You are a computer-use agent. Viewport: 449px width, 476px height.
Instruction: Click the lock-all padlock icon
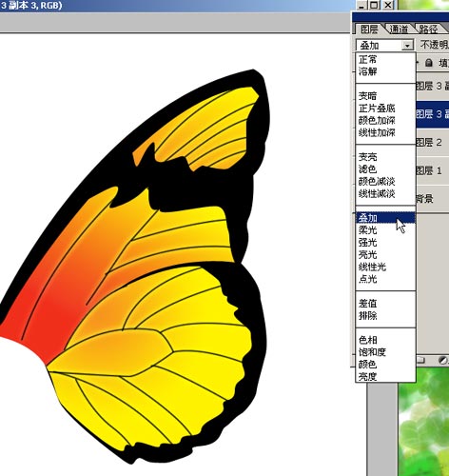[x=428, y=63]
